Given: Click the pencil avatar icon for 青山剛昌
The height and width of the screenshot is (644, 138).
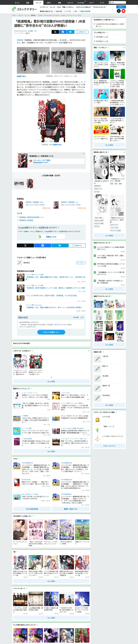Looking at the screenshot, I should (x=97, y=378).
